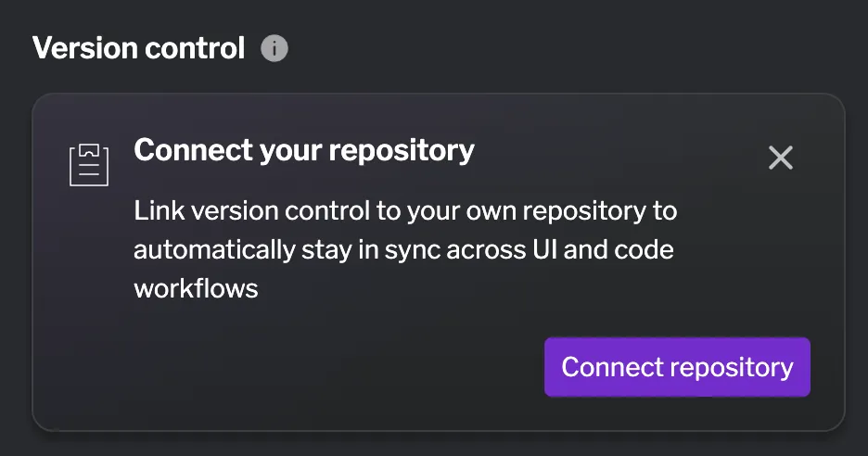
Task: Close the repository banner with the X icon
Action: pyautogui.click(x=781, y=158)
